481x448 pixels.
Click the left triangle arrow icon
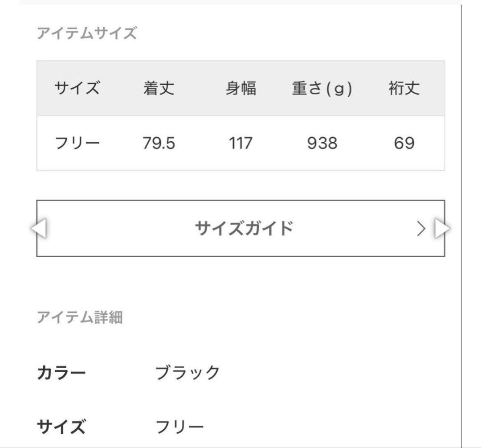(39, 228)
